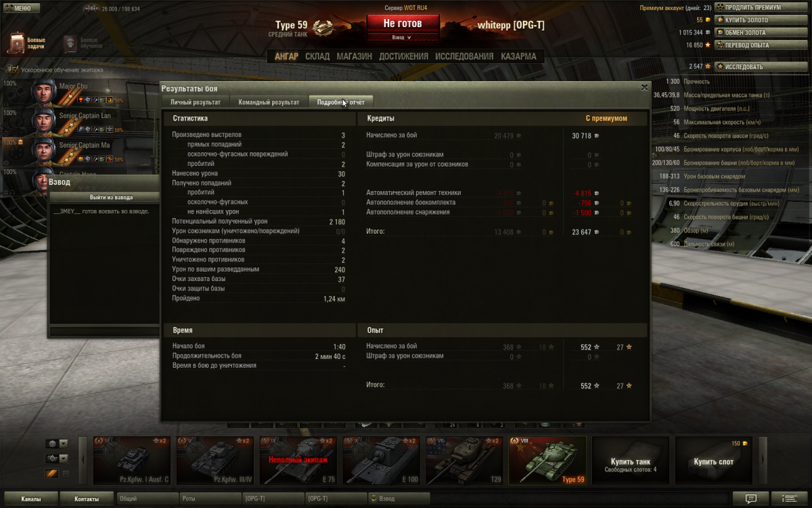The width and height of the screenshot is (812, 508).
Task: Select the T29 tank in carousel
Action: 464,461
